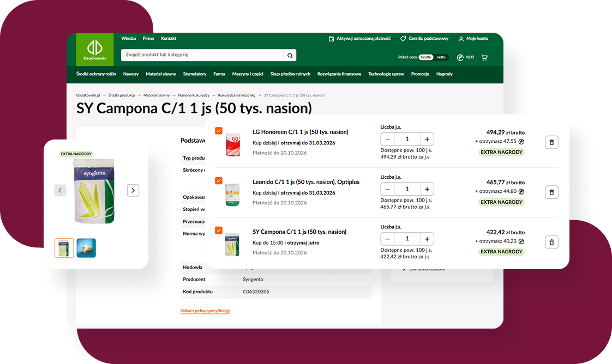Decrease the Leonido quantity with minus
Image resolution: width=612 pixels, height=364 pixels.
[x=388, y=189]
